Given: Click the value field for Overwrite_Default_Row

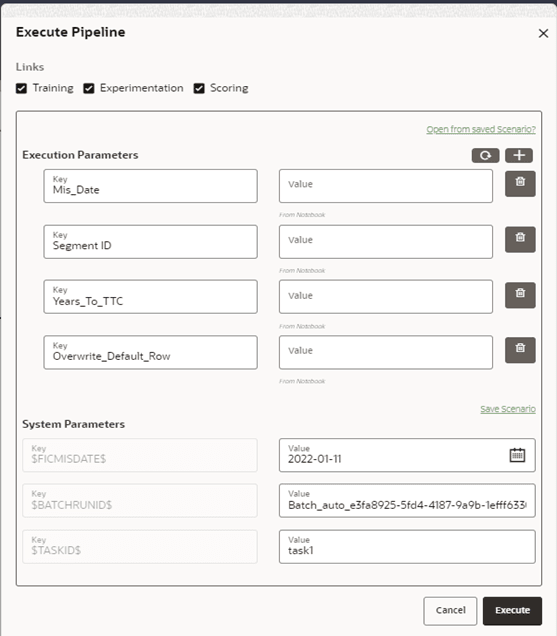Looking at the screenshot, I should 386,352.
